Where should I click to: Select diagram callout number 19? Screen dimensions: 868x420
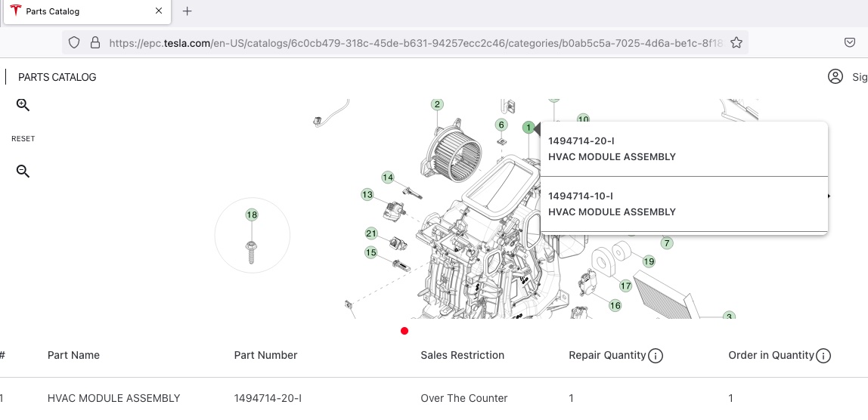[649, 261]
